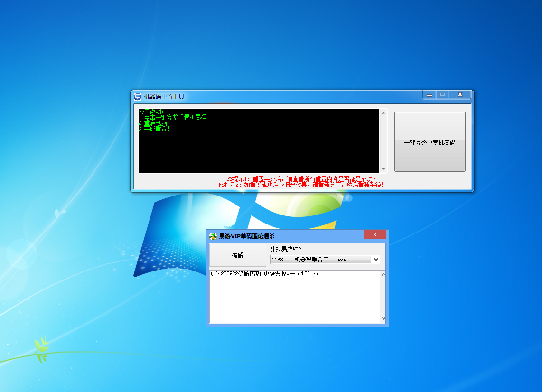Close the 易游VIP单码理论通杀 window
This screenshot has height=392, width=542.
pyautogui.click(x=374, y=235)
